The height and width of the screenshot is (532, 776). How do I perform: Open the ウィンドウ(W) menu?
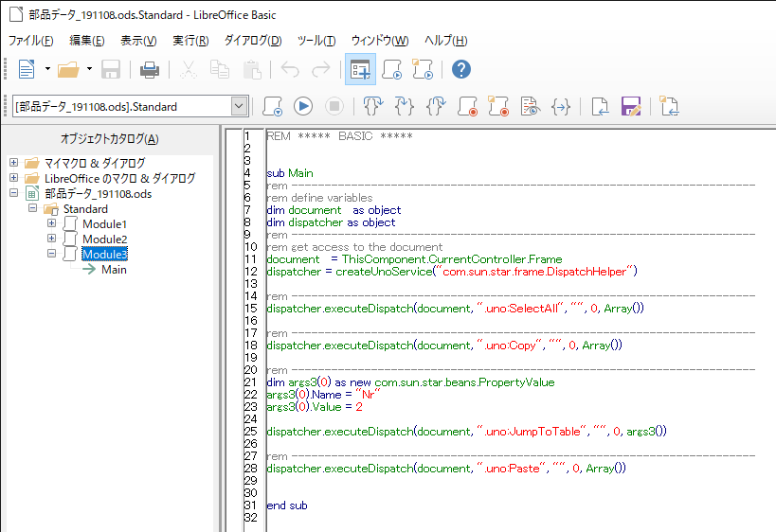[x=380, y=41]
